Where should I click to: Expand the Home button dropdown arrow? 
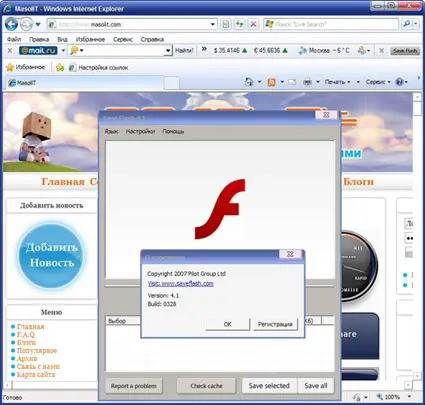259,82
